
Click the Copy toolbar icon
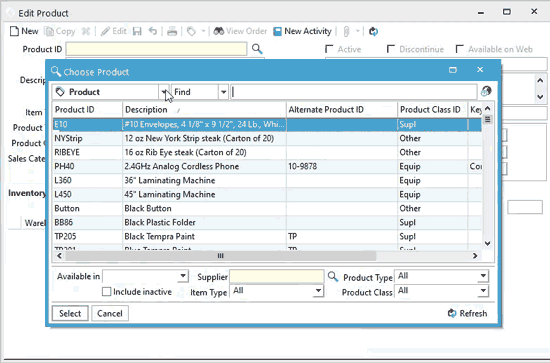pyautogui.click(x=49, y=31)
